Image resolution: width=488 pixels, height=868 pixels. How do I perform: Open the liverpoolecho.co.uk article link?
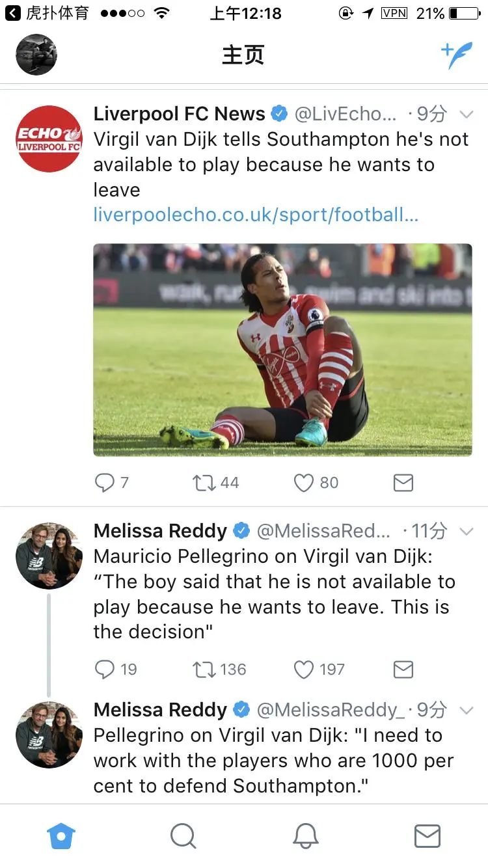pyautogui.click(x=256, y=215)
